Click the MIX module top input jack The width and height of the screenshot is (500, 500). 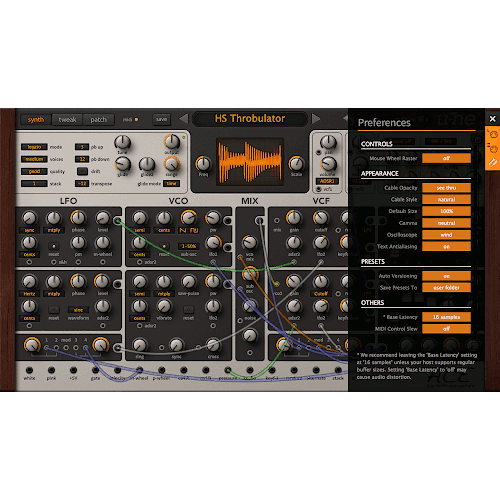[259, 220]
